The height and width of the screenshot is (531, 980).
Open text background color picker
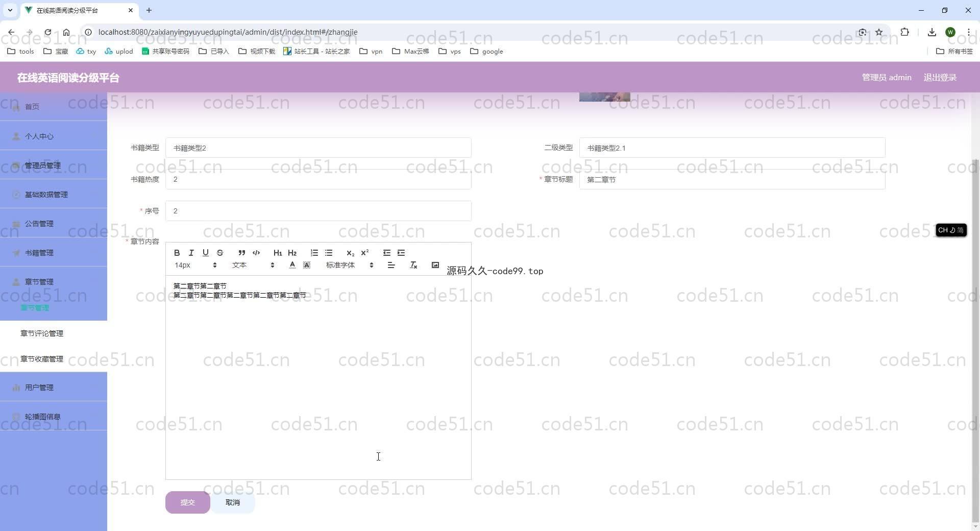coord(306,265)
